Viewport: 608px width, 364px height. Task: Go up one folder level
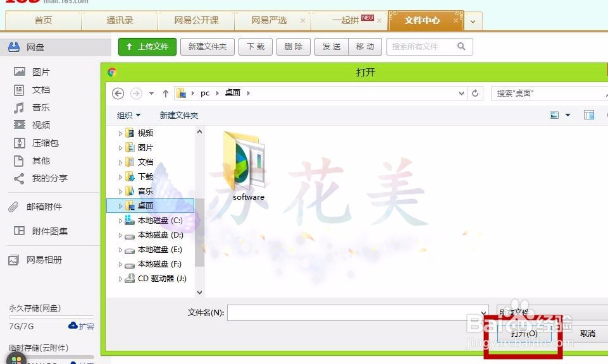tap(166, 94)
